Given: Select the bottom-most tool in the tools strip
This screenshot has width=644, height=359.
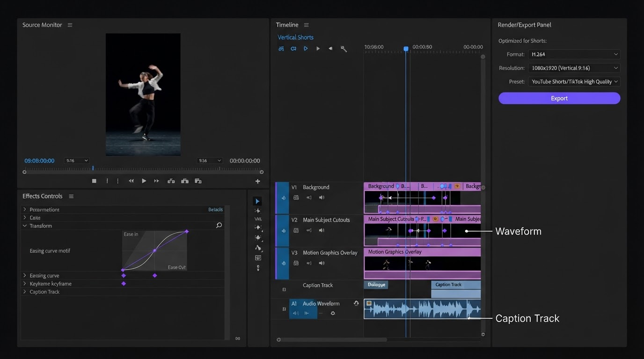Looking at the screenshot, I should 258,268.
